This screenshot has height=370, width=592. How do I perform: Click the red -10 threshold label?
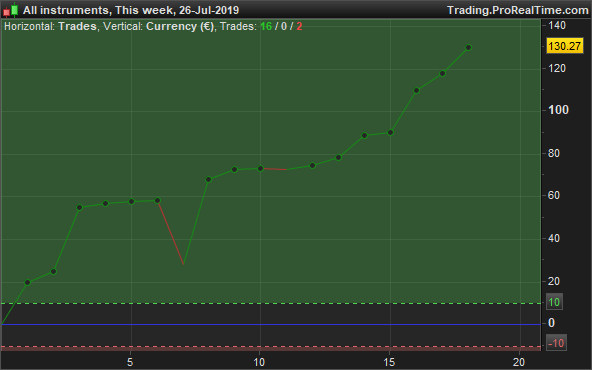556,343
